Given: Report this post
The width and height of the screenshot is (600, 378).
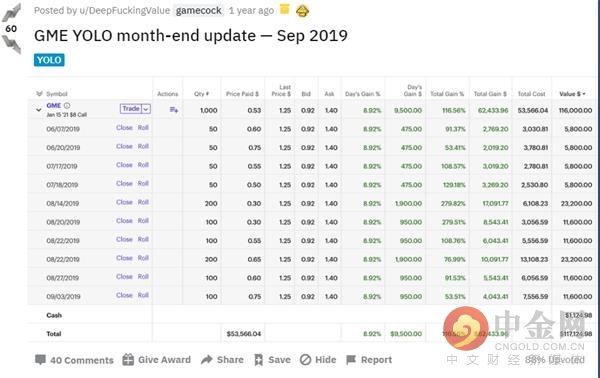Looking at the screenshot, I should 369,360.
